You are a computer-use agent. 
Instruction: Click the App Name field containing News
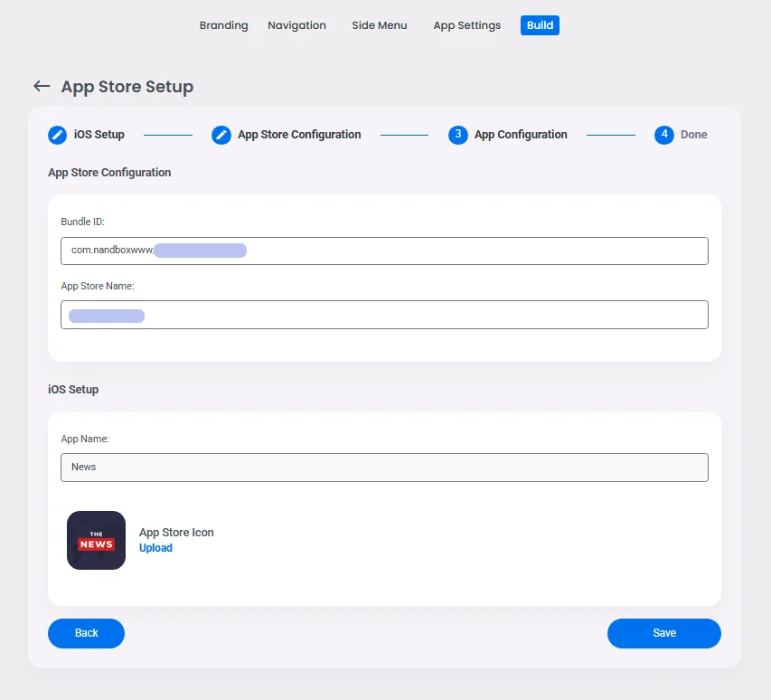coord(384,468)
